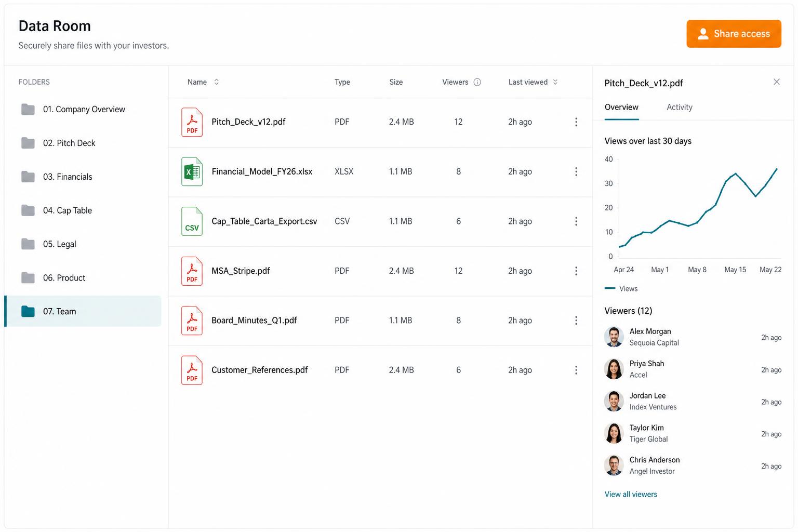Click the Viewers info icon
This screenshot has height=532, width=798.
pos(477,82)
